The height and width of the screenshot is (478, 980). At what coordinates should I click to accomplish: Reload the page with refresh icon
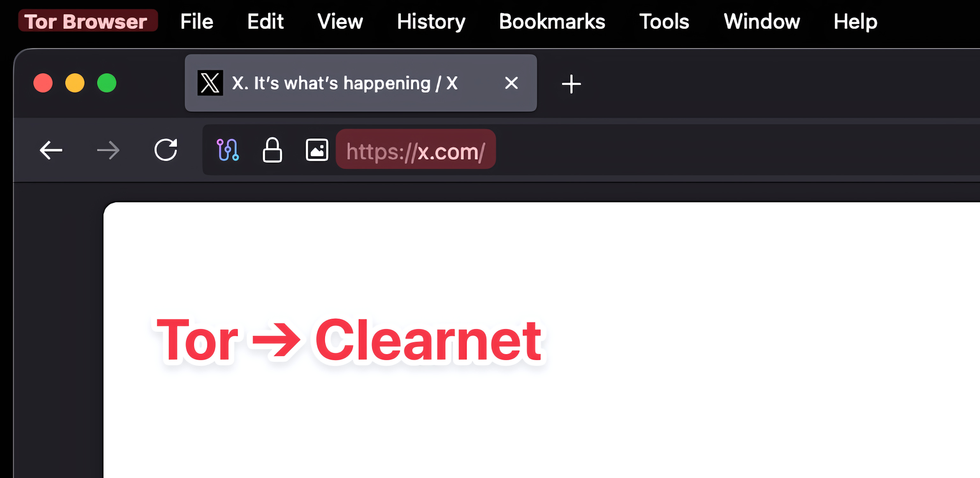click(x=166, y=150)
